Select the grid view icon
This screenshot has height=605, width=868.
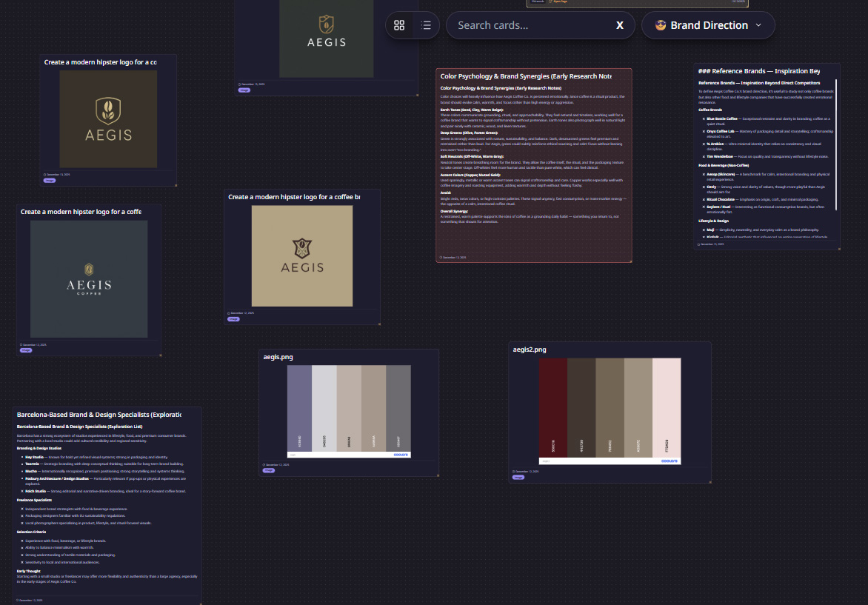tap(399, 24)
